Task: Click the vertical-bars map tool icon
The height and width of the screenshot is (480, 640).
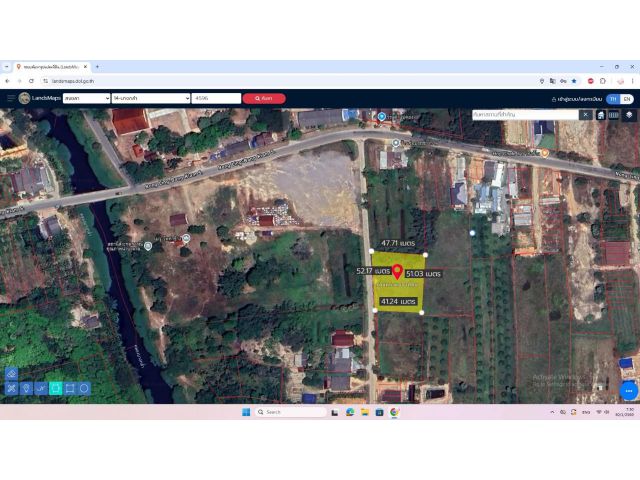Action: [613, 115]
